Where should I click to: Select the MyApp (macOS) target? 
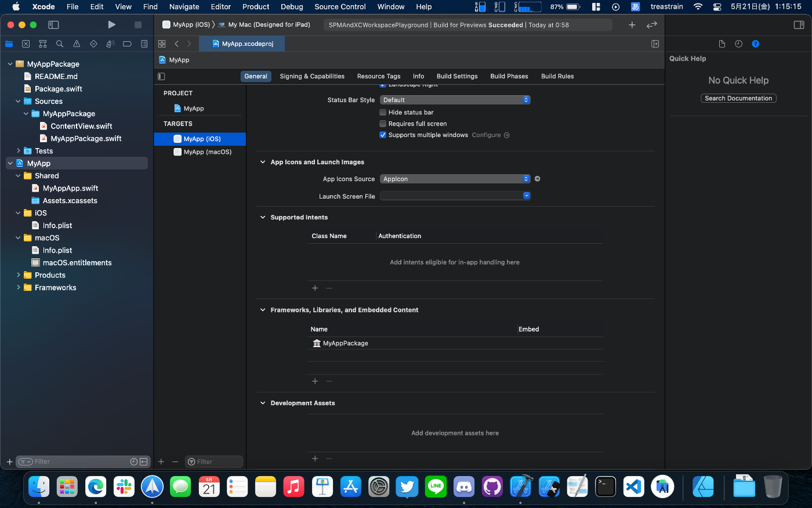200,152
